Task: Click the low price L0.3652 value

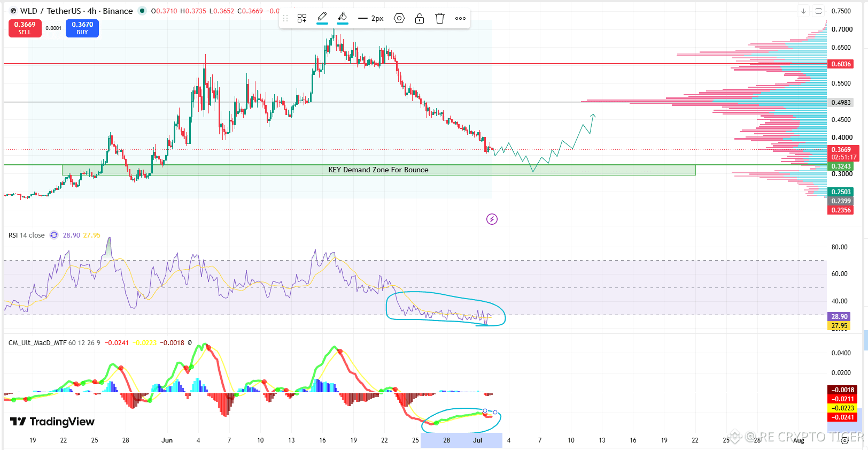Action: coord(221,11)
